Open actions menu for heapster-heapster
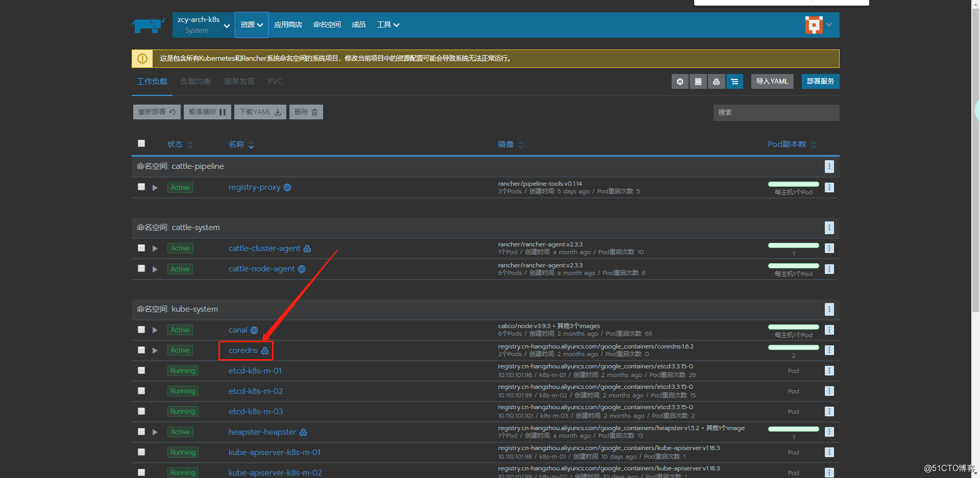Viewport: 980px width, 478px height. (x=829, y=432)
